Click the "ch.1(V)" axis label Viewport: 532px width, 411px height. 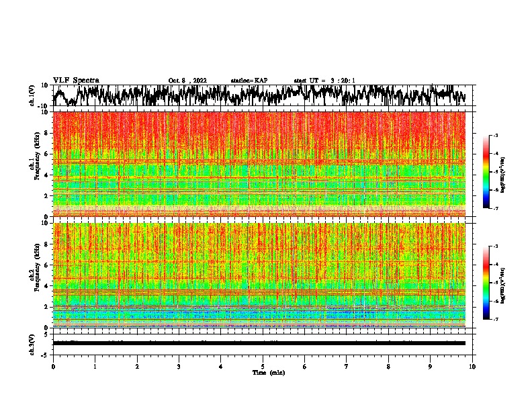32,95
